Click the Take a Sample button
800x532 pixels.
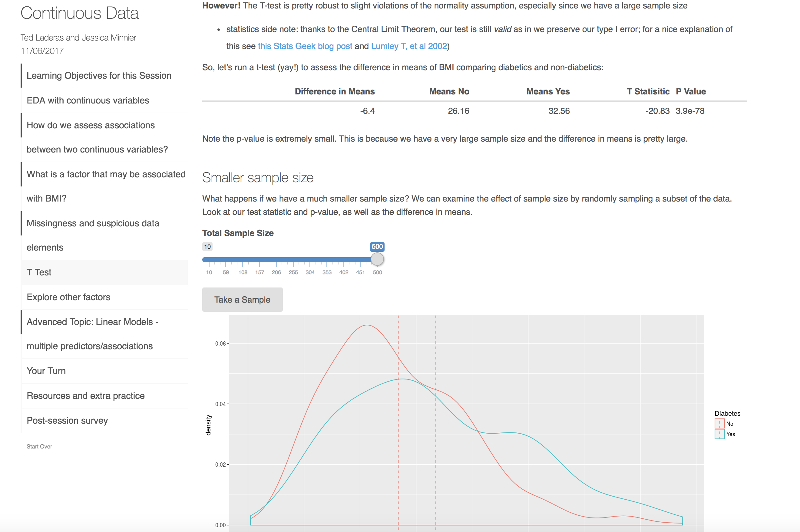click(x=242, y=300)
